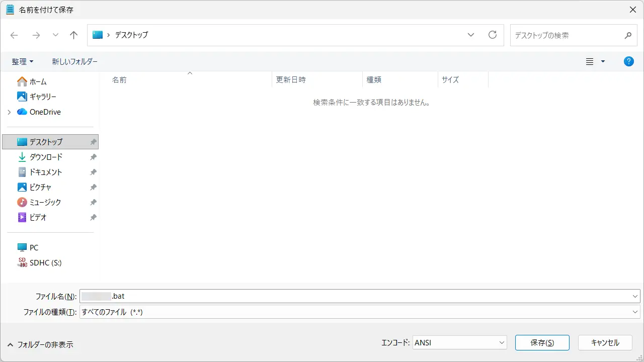This screenshot has height=362, width=644.
Task: Click the search magnifier icon
Action: coord(628,36)
